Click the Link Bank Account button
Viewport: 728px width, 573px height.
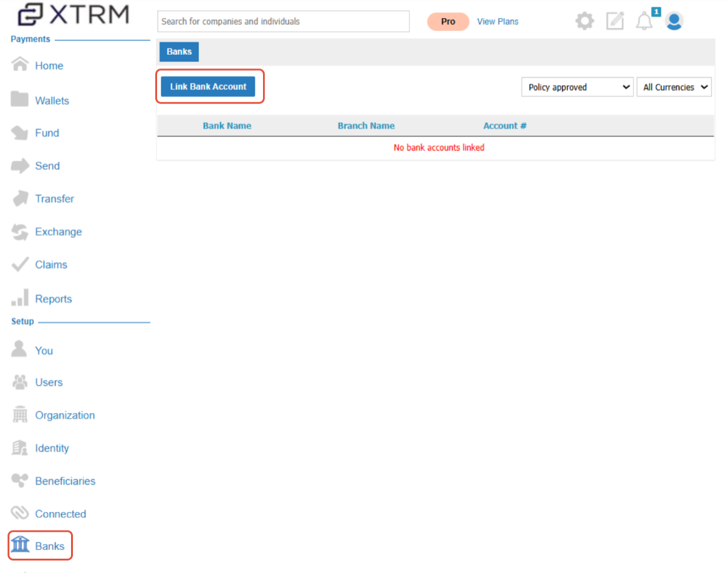(x=208, y=87)
